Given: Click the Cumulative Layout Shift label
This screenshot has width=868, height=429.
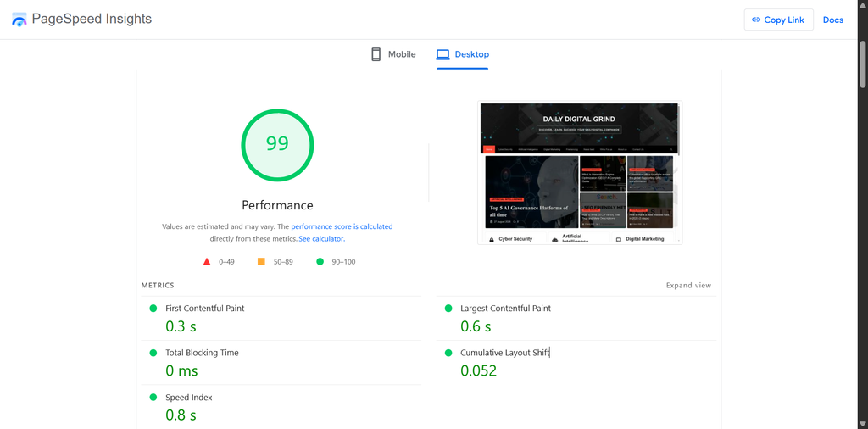Looking at the screenshot, I should (505, 353).
